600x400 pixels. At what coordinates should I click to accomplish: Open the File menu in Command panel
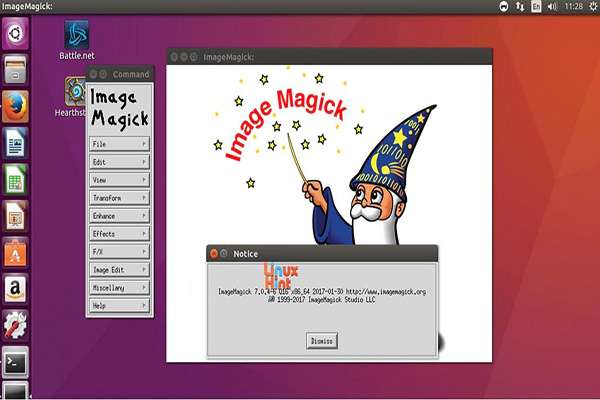[119, 144]
